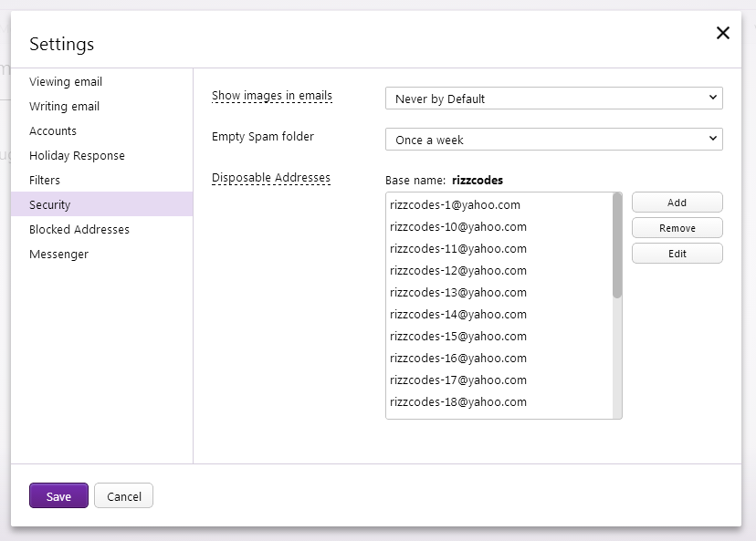Open Holiday Response settings
This screenshot has width=756, height=541.
click(77, 156)
